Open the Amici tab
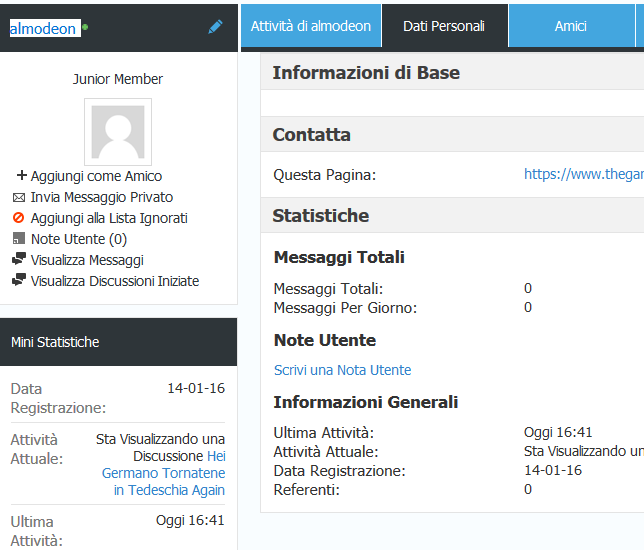Screen dimensions: 644x550 (570, 26)
